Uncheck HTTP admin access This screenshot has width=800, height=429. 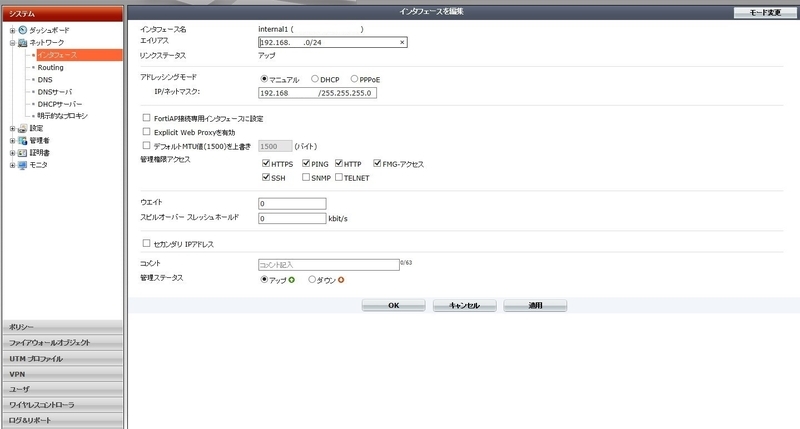[x=339, y=163]
